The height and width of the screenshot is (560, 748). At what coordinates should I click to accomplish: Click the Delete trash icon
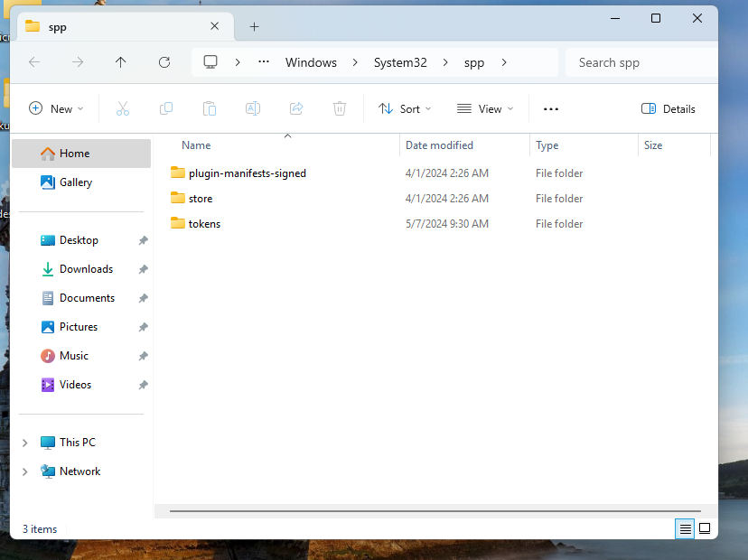coord(339,108)
